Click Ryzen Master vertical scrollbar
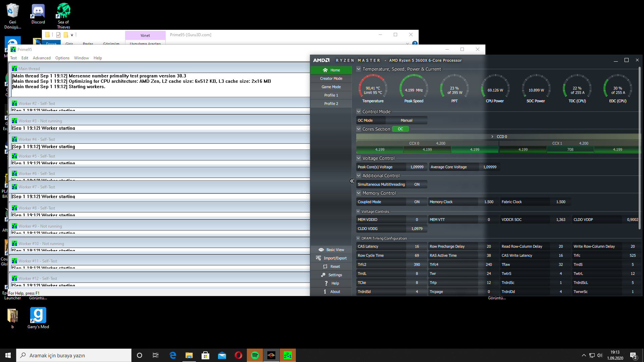The height and width of the screenshot is (362, 644). 640,147
